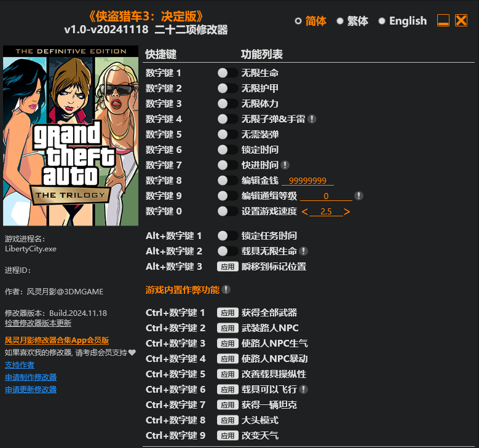Click info icon beside 快进时间
479x448 pixels.
point(285,165)
